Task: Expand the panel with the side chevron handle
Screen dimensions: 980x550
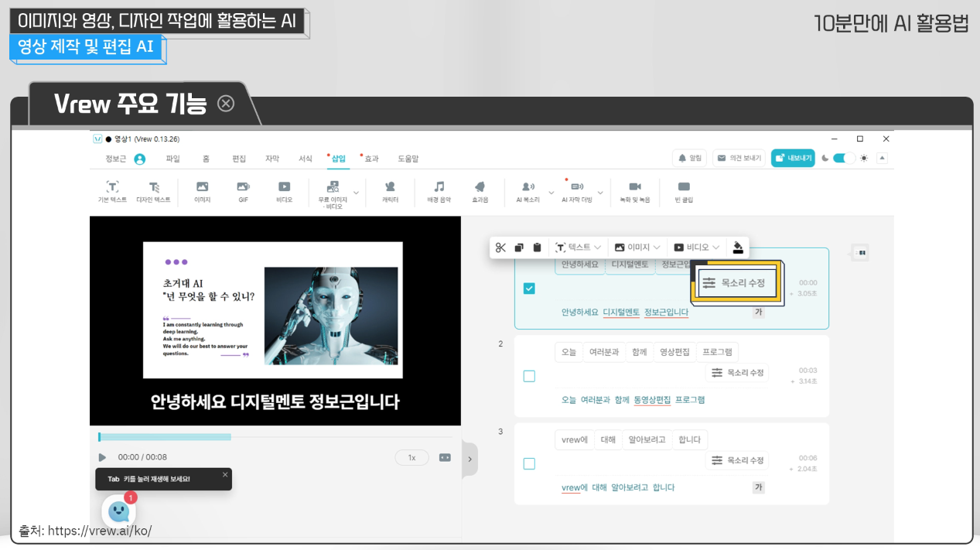Action: (470, 459)
